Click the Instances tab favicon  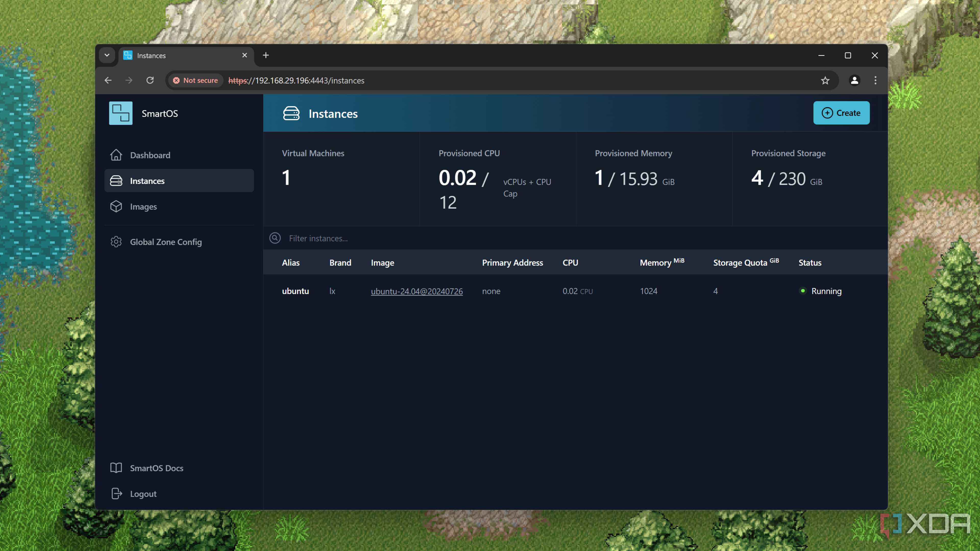128,55
